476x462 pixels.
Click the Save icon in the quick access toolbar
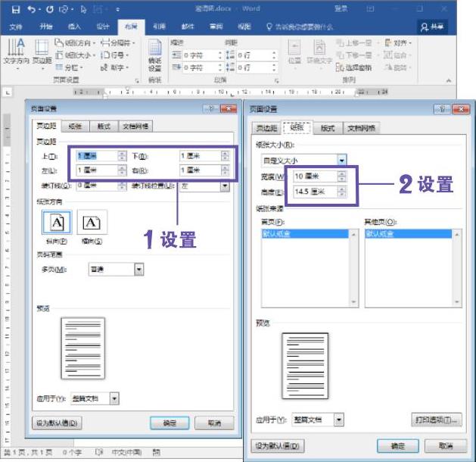click(x=15, y=9)
